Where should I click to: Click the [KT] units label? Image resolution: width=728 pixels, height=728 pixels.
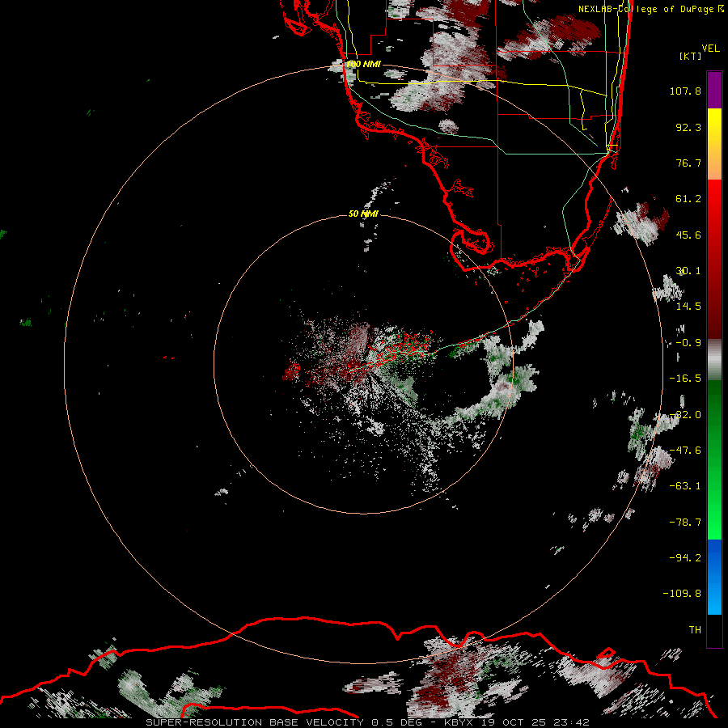(690, 56)
